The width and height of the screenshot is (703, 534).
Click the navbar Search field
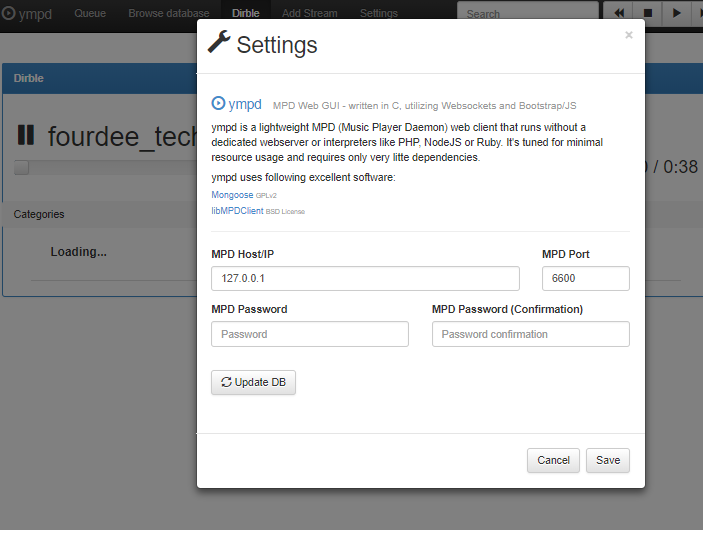[528, 13]
